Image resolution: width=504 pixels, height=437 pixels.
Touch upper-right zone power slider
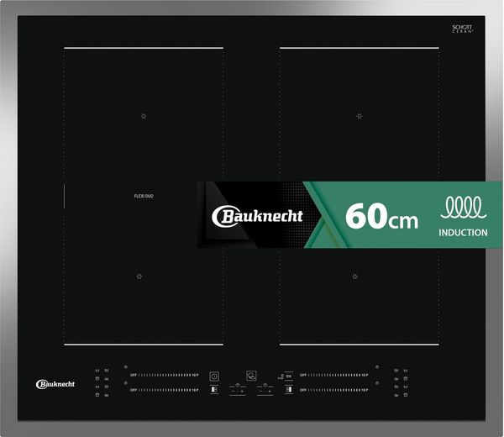[x=334, y=375]
